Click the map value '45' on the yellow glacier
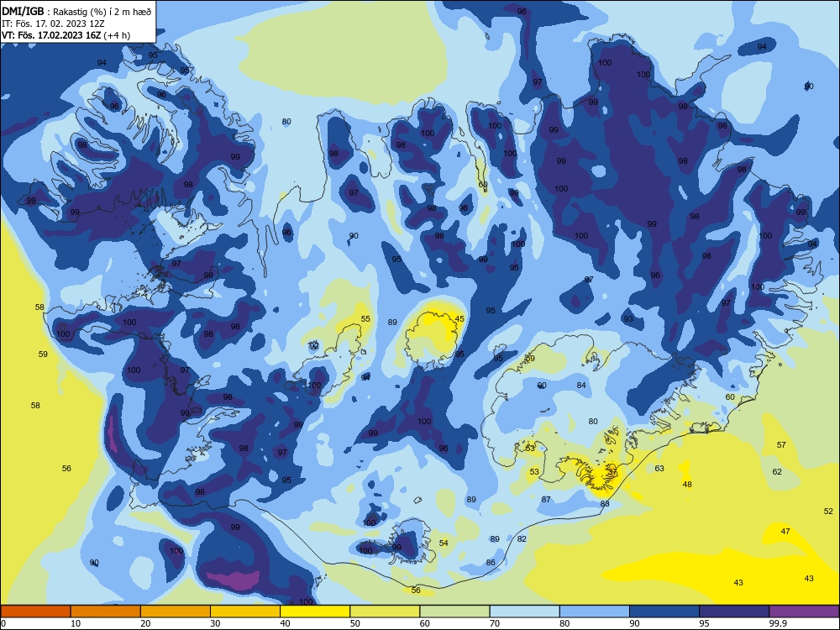Image resolution: width=840 pixels, height=630 pixels. 459,318
